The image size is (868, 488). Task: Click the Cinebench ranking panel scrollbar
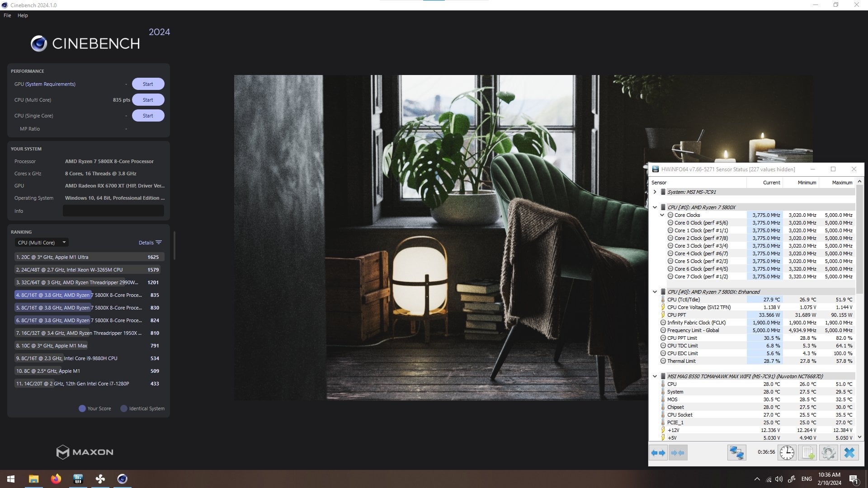pyautogui.click(x=174, y=246)
